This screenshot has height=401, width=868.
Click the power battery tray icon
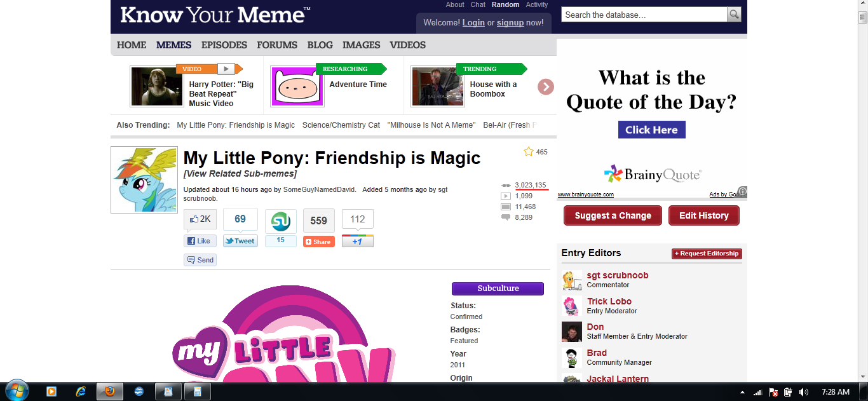click(788, 392)
